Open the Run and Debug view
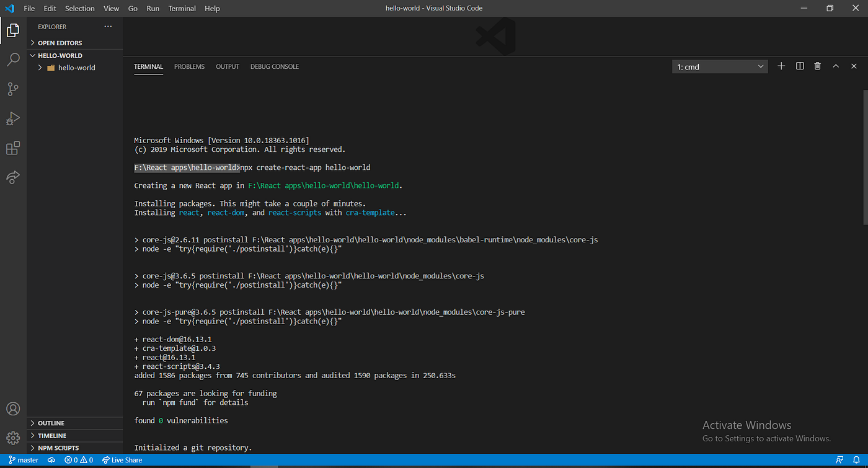 pyautogui.click(x=12, y=118)
